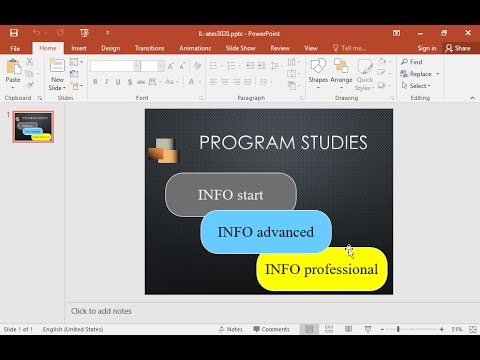Click the Format Painter brush icon

coord(30,85)
